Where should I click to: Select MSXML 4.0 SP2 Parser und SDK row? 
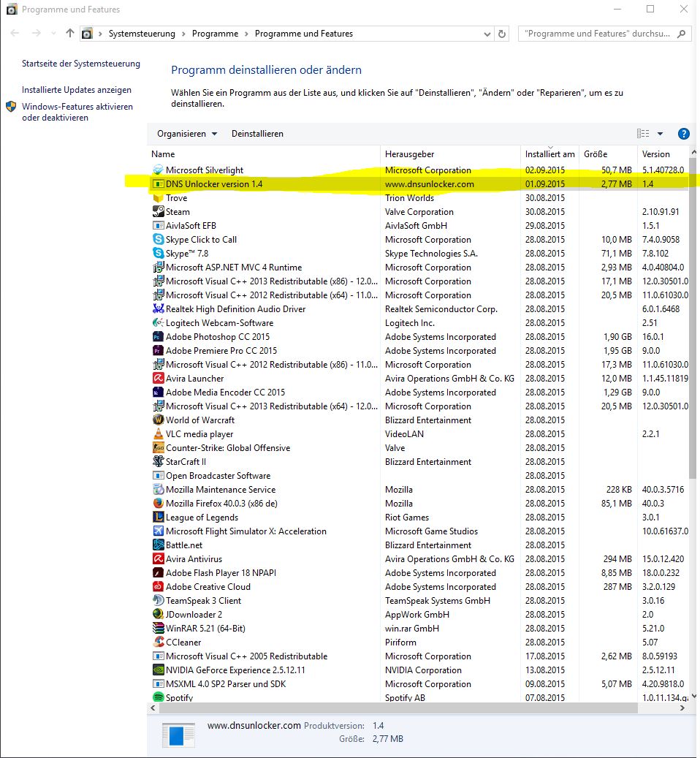[x=419, y=684]
